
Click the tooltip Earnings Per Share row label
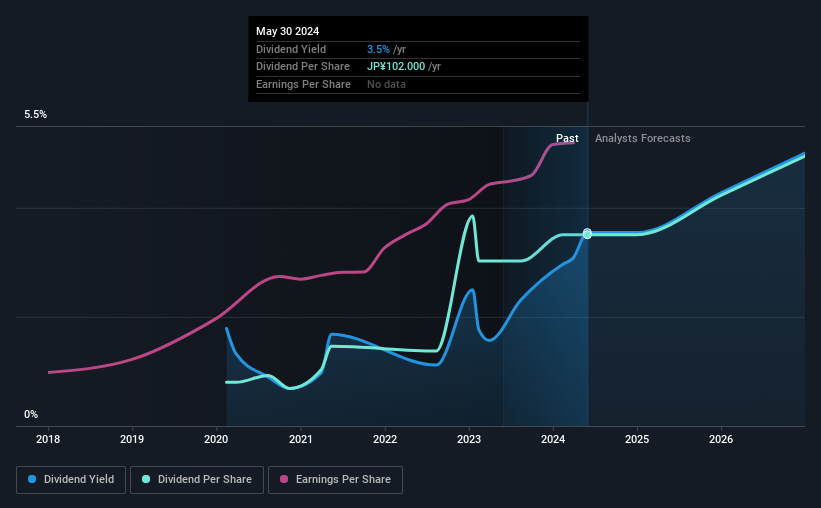click(x=303, y=84)
